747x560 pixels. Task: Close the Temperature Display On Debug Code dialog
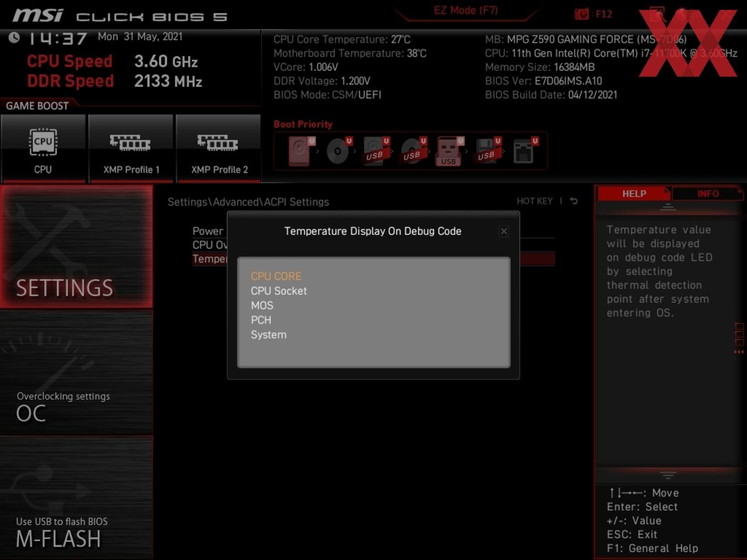(504, 231)
